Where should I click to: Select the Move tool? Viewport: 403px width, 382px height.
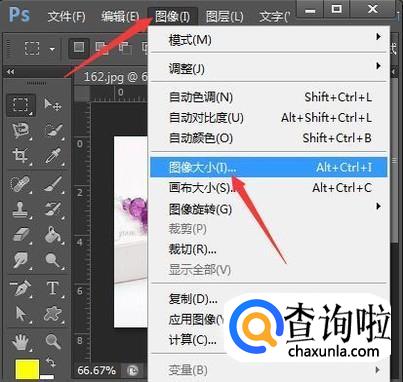pyautogui.click(x=52, y=105)
